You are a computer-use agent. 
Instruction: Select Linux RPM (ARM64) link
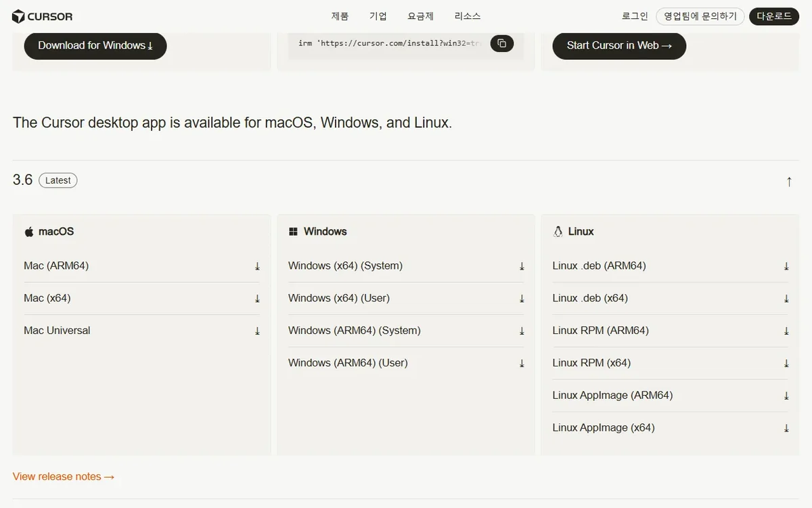point(671,331)
